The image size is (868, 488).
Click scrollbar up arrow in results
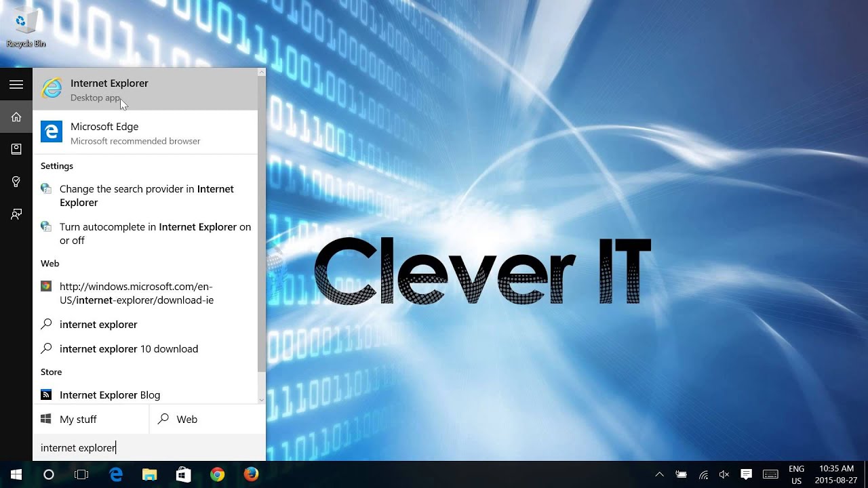click(x=262, y=72)
